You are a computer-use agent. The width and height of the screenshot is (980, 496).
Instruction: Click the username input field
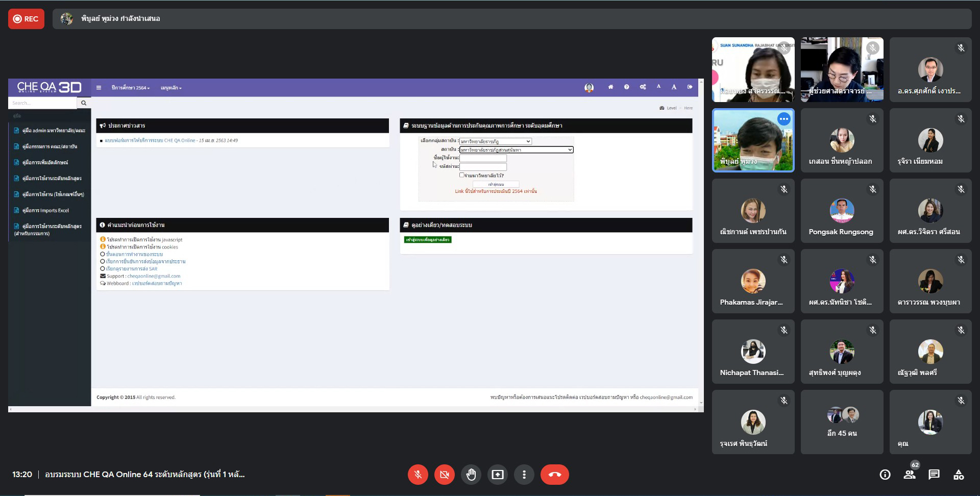pos(483,158)
